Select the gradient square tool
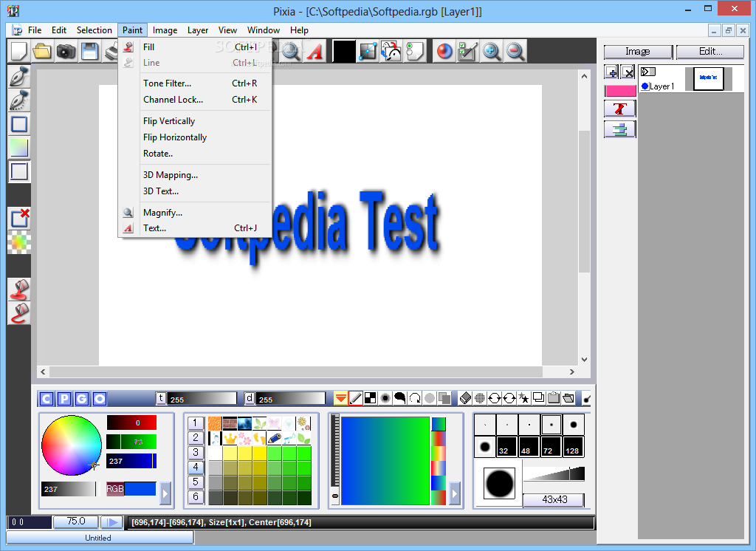The height and width of the screenshot is (551, 756). pyautogui.click(x=19, y=148)
